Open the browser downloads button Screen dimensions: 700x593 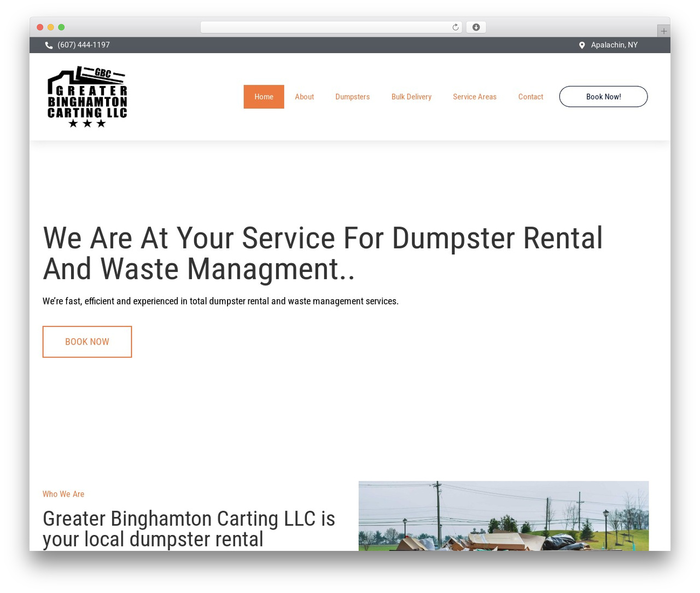click(x=476, y=27)
